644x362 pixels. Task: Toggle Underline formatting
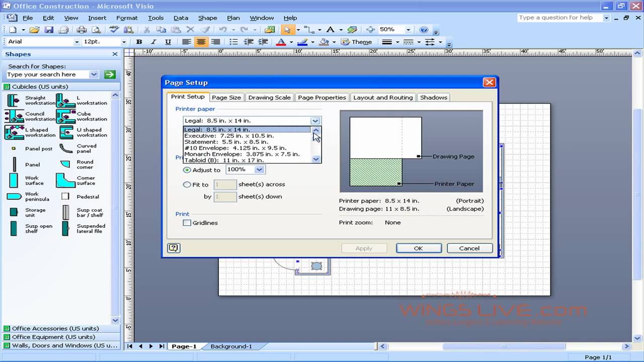click(x=168, y=42)
